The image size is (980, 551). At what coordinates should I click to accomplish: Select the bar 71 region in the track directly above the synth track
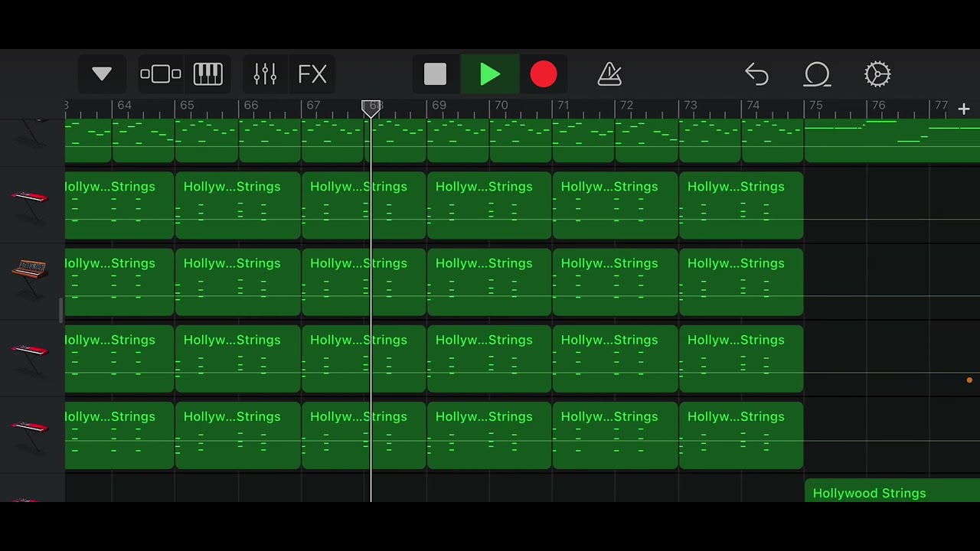click(616, 205)
